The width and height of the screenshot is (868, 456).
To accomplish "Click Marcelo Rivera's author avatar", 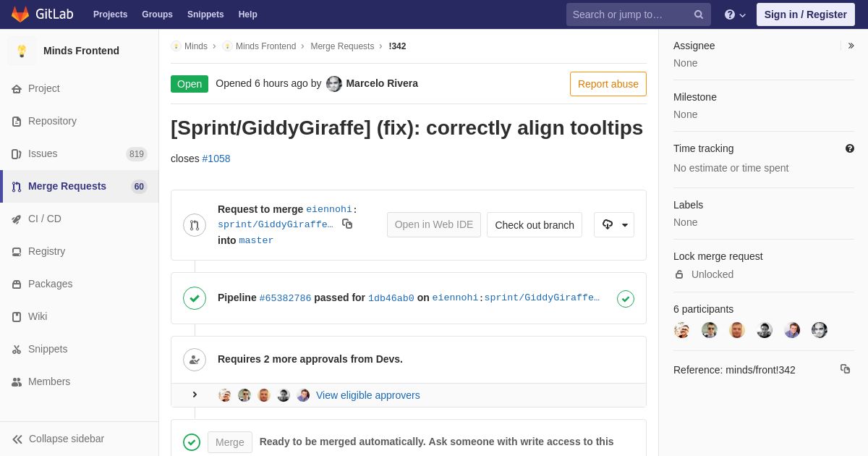I will click(334, 84).
